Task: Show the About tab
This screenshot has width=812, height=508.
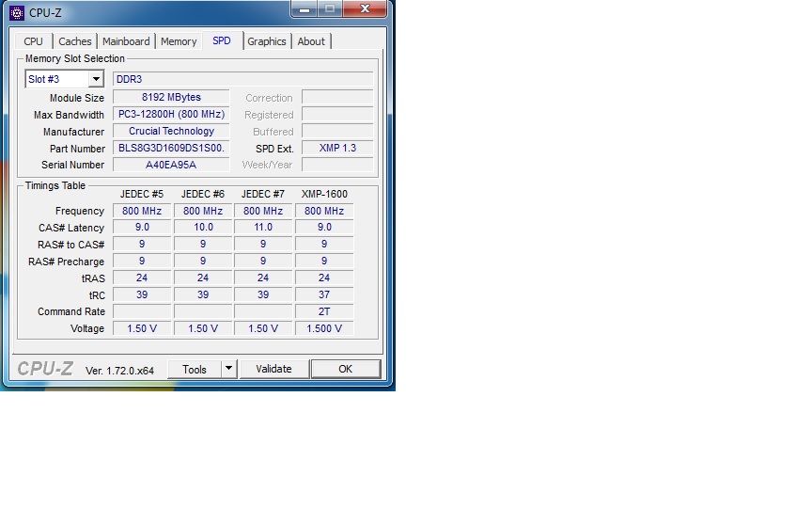Action: tap(311, 41)
